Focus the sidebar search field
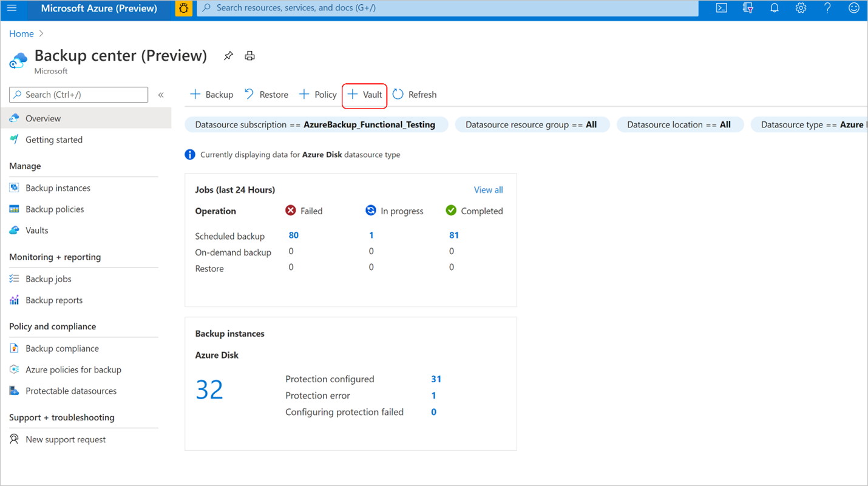 pos(78,95)
